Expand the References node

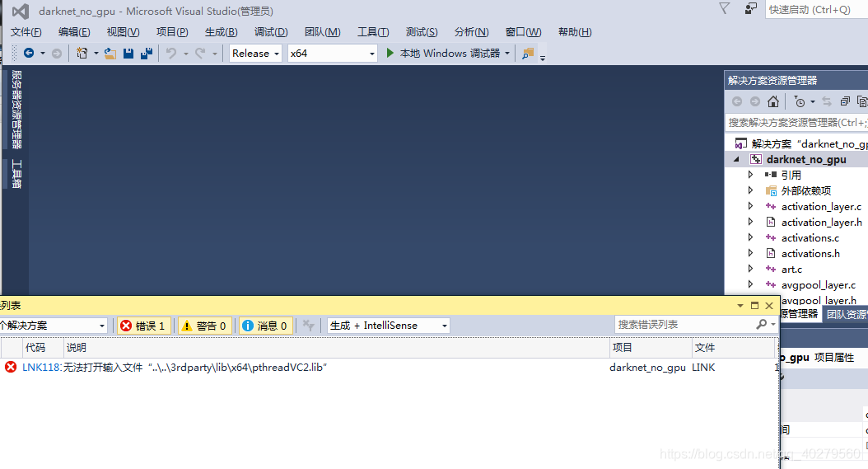coord(750,175)
